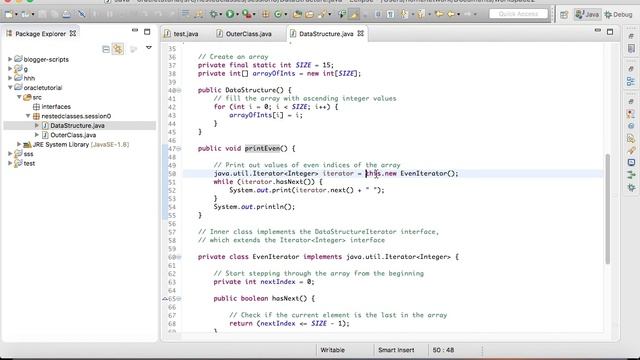
Task: Click the Next Annotation icon
Action: [404, 14]
